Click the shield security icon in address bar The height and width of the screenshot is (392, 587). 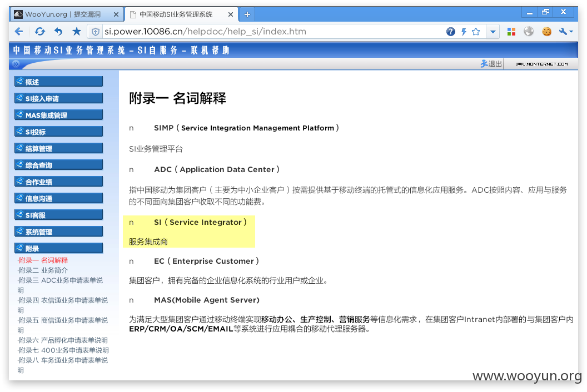tap(96, 32)
